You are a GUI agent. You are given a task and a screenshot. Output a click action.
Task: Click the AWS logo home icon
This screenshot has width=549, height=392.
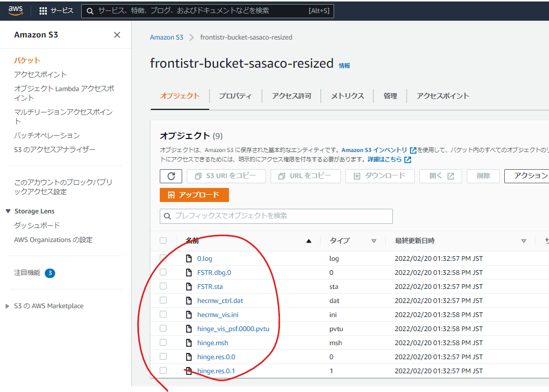pos(16,10)
